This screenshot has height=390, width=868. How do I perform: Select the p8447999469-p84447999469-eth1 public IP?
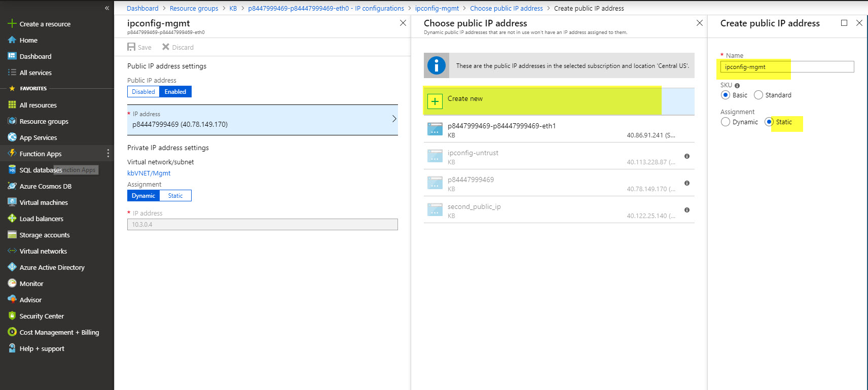pos(559,130)
